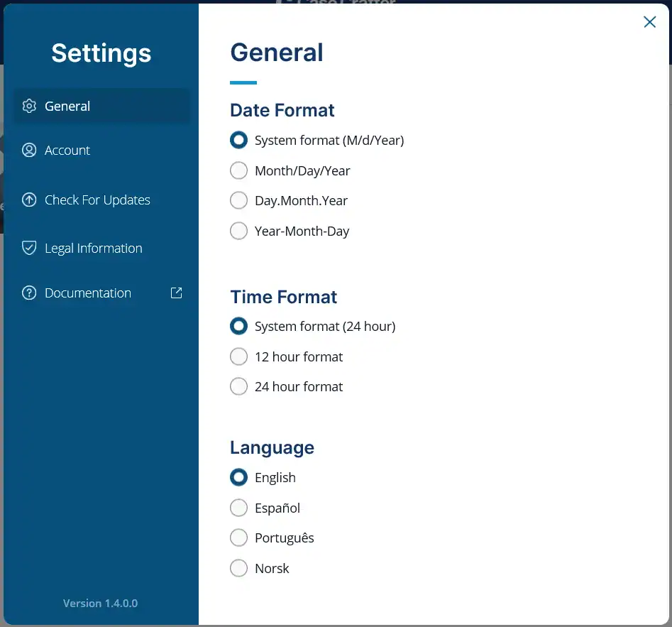This screenshot has height=627, width=672.
Task: Choose Day.Month.Year date format
Action: 239,201
